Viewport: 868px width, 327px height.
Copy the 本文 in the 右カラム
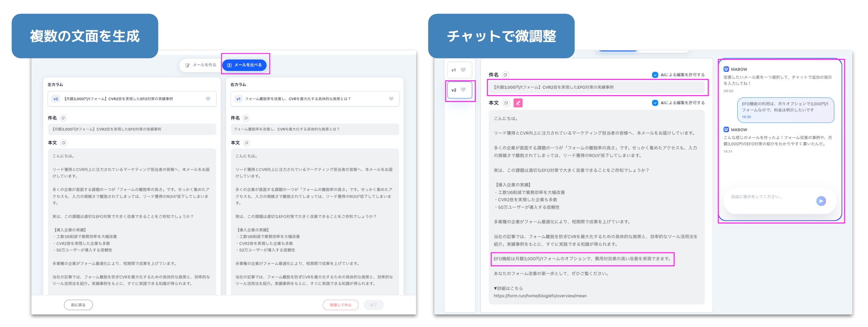pyautogui.click(x=246, y=143)
